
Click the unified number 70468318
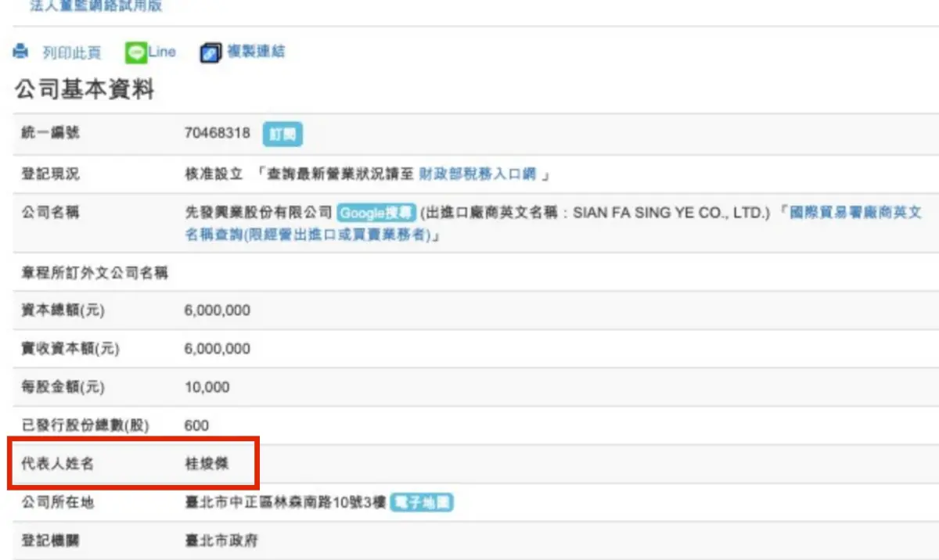(x=217, y=133)
